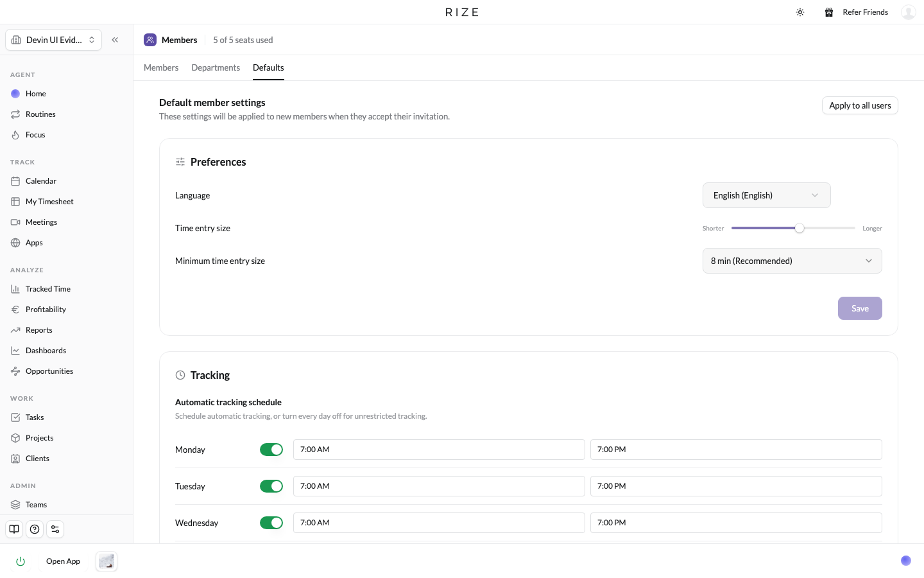Open the user profile avatar
Screen dimensions: 924x578
tap(908, 12)
